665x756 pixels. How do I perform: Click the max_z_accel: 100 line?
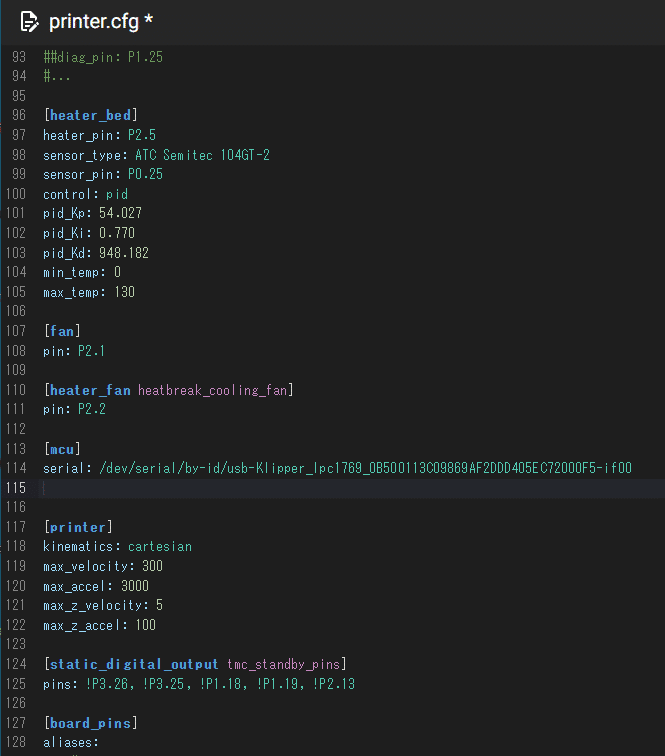point(99,625)
